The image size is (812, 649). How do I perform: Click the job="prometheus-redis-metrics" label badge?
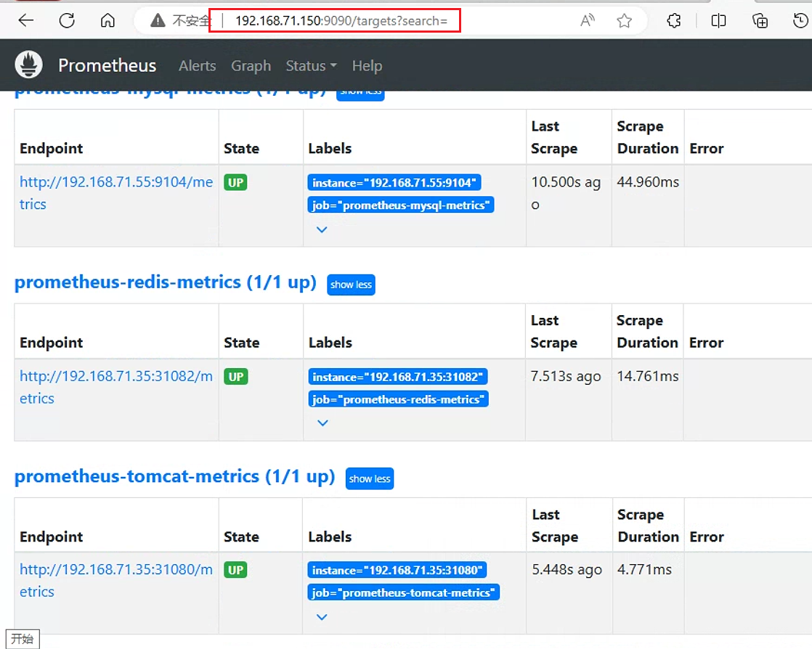coord(398,399)
